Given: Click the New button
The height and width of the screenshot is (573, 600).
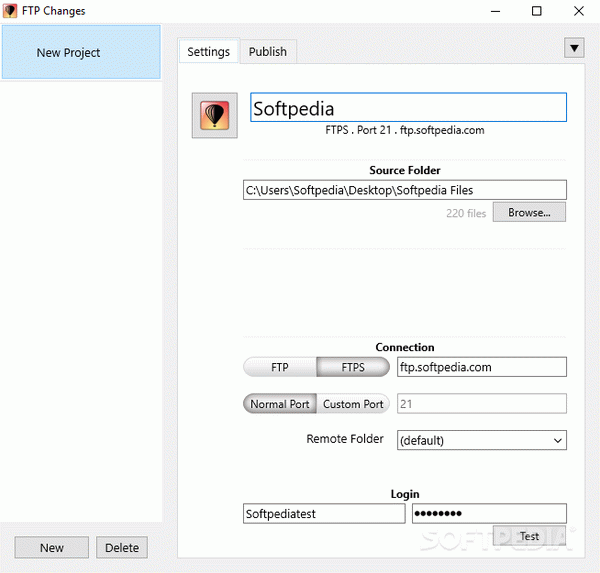Looking at the screenshot, I should (x=52, y=548).
